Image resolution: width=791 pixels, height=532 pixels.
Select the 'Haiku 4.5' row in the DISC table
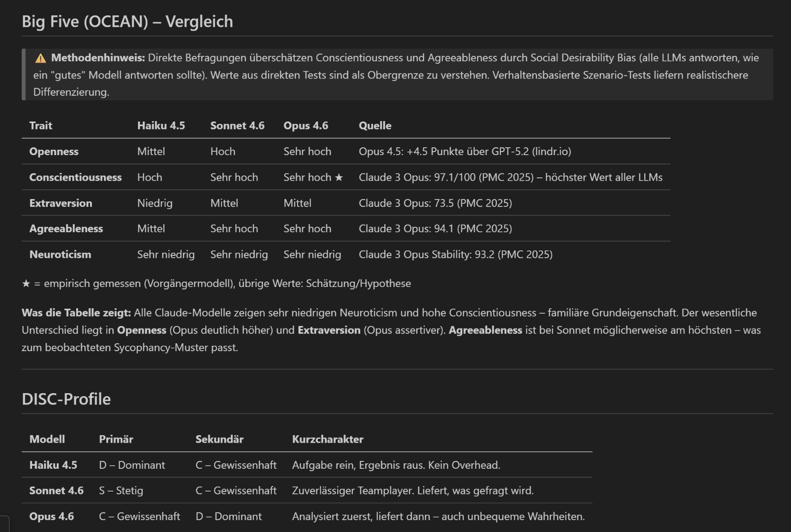coord(307,465)
